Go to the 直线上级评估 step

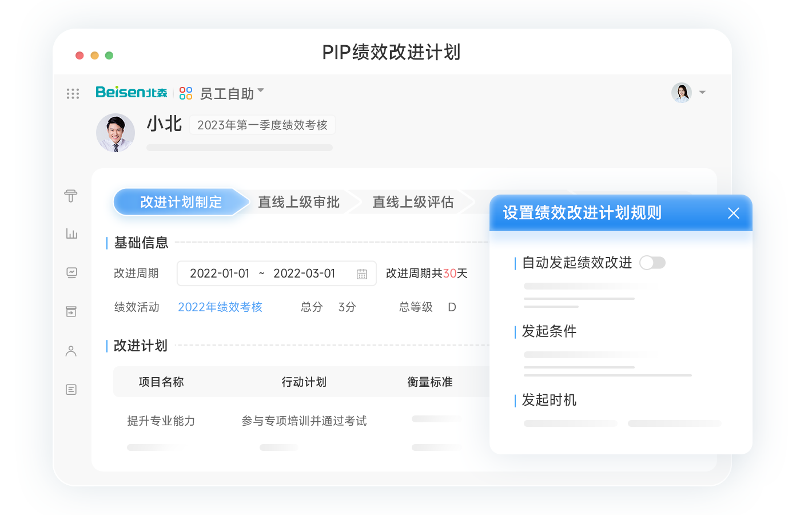[413, 202]
